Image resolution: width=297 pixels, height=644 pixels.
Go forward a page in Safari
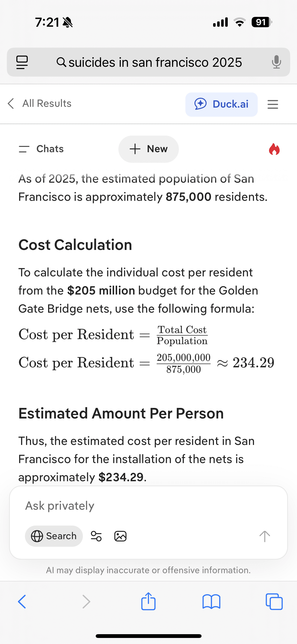tap(86, 602)
